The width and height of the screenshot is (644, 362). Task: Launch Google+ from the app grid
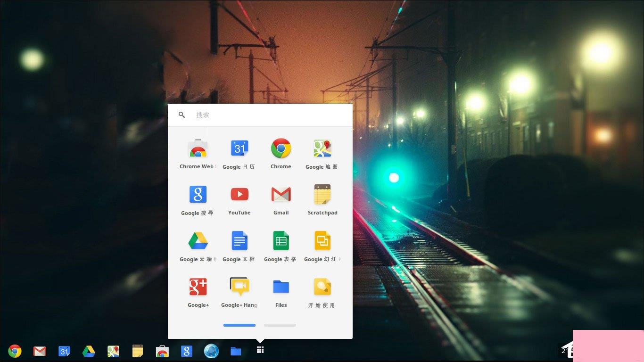[x=198, y=292]
